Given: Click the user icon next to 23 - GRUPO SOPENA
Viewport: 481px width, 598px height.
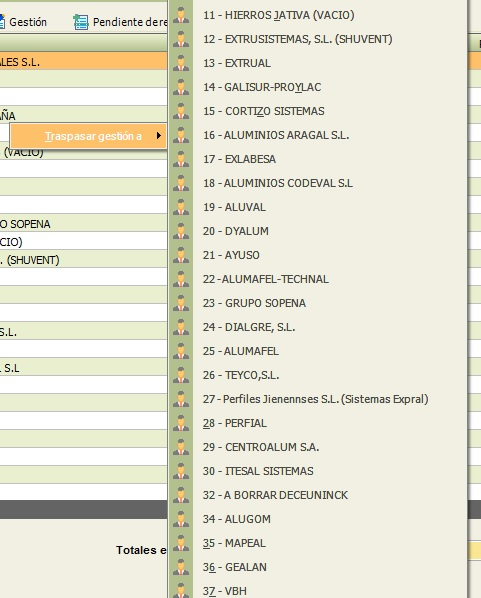Looking at the screenshot, I should tap(181, 303).
